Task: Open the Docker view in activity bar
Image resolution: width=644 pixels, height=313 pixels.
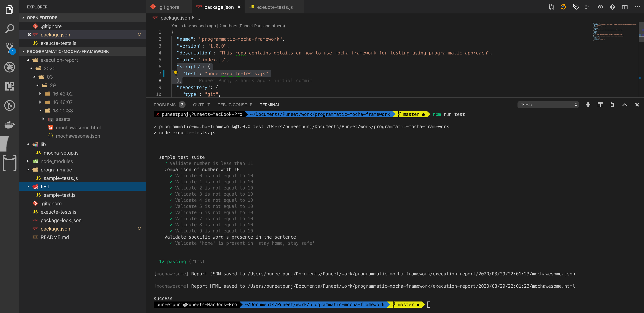Action: (10, 124)
